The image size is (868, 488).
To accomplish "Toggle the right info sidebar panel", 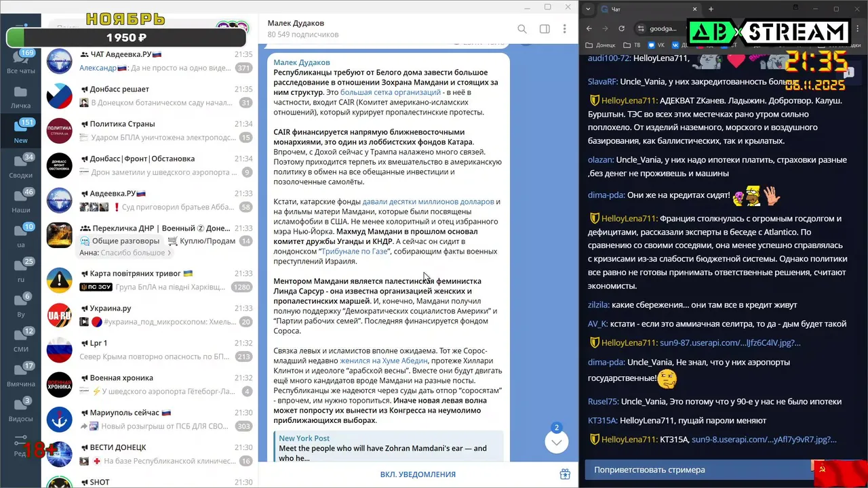I will tap(544, 29).
